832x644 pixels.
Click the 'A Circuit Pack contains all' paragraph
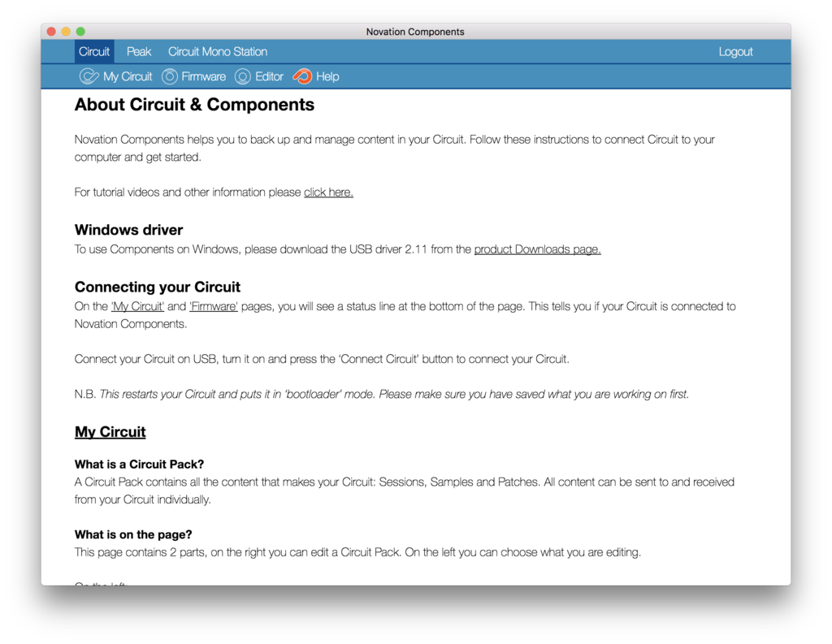(x=405, y=491)
